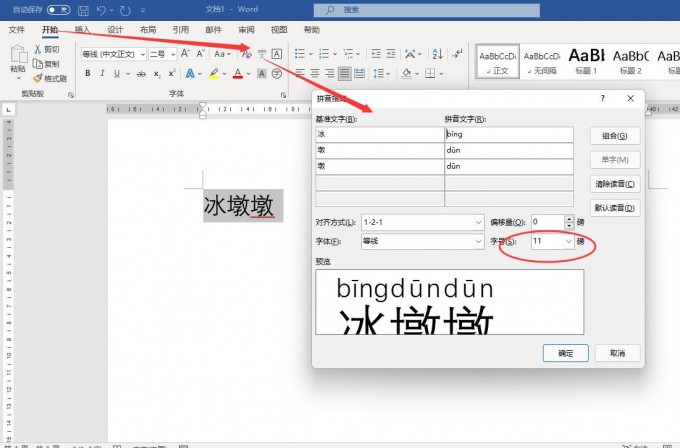Screen dimensions: 680x448
Task: Apply Italic formatting from ribbon
Action: tap(103, 73)
